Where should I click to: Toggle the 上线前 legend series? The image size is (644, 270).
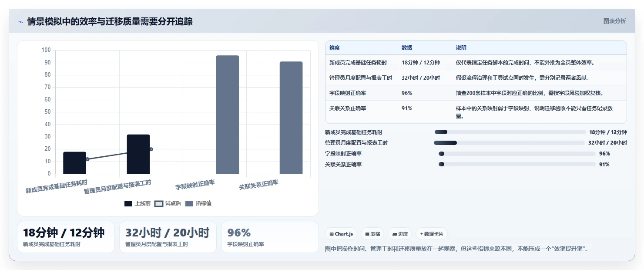click(138, 203)
